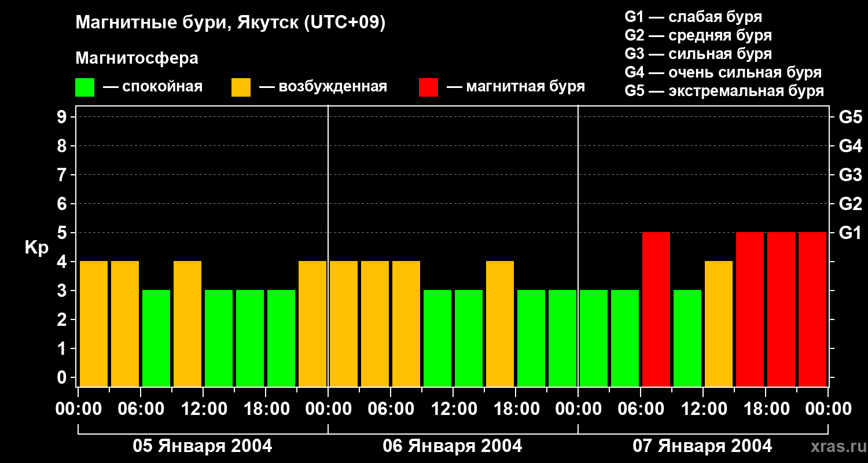Click the 'G3' label on the right axis
Viewport: 868px width, 463px height.
[850, 175]
